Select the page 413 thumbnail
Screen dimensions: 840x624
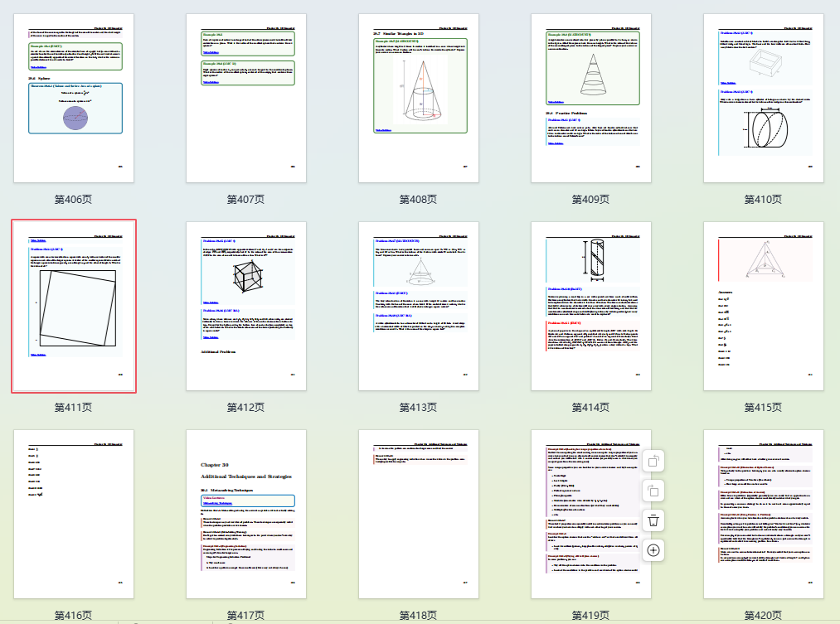[x=419, y=306]
